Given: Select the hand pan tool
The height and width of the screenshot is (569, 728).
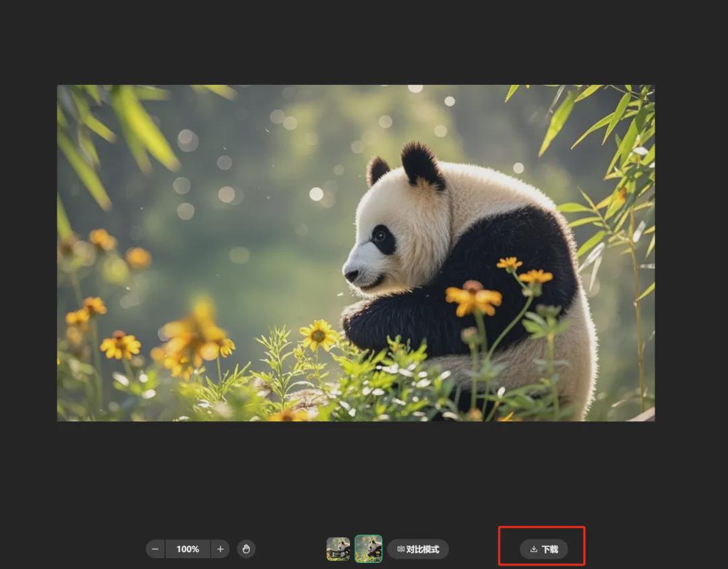Looking at the screenshot, I should point(246,549).
